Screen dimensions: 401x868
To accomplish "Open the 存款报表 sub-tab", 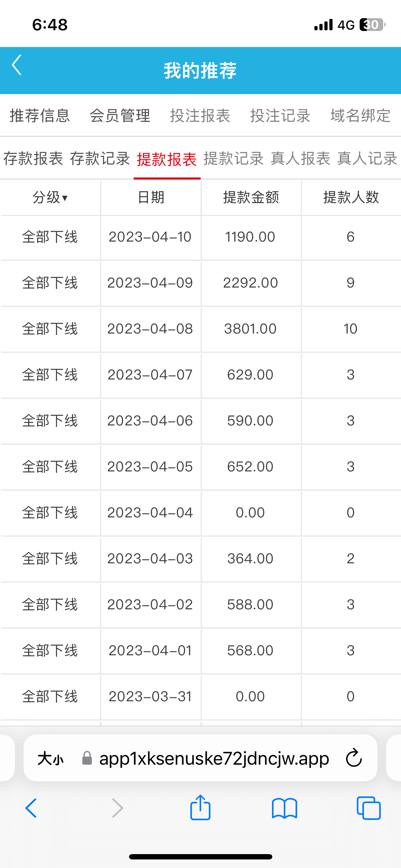I will coord(33,159).
